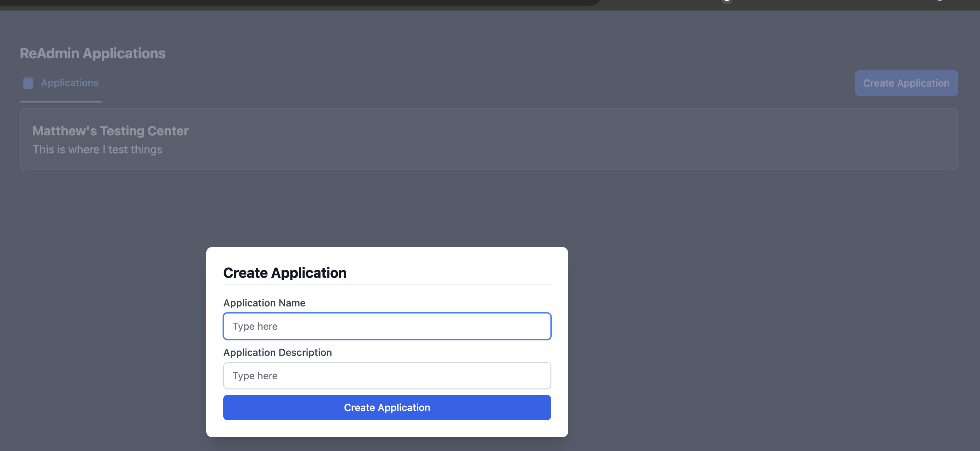The height and width of the screenshot is (451, 980).
Task: Click the blue underline beneath the Applications tab
Action: [x=60, y=102]
